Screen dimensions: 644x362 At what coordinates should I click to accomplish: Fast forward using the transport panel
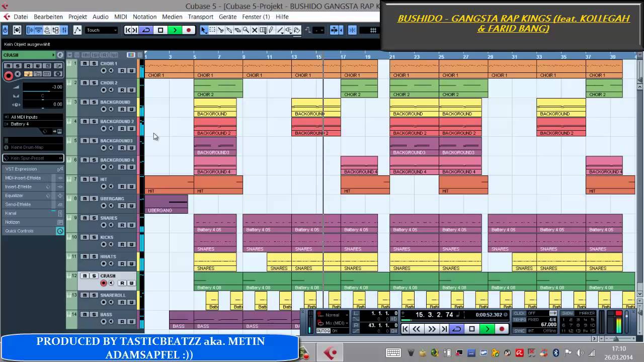(432, 329)
